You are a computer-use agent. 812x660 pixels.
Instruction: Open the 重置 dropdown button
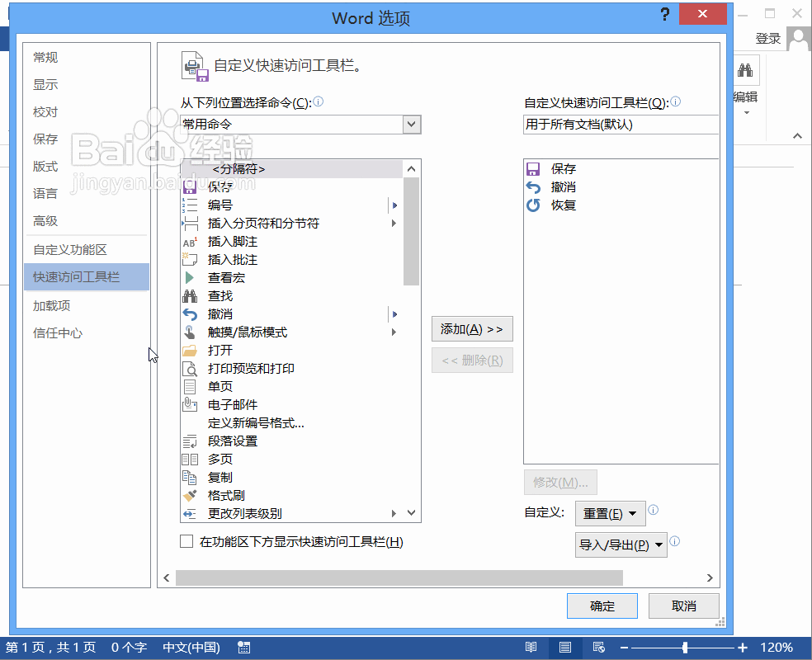(x=610, y=514)
